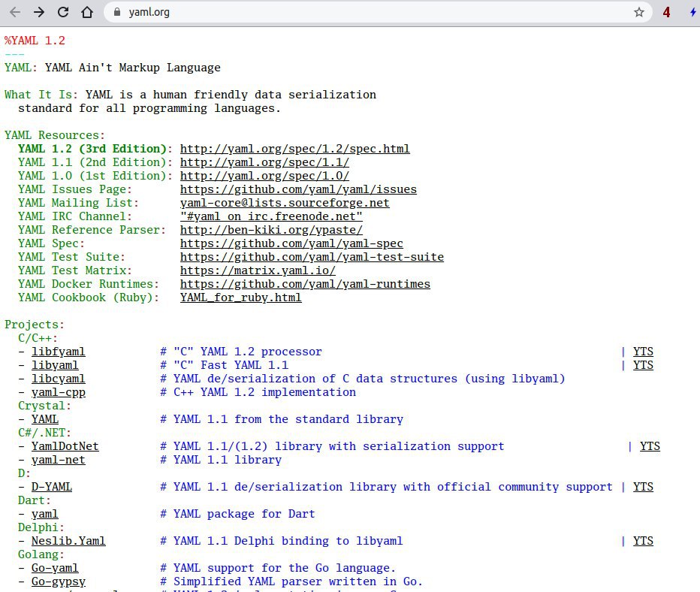Open the yaml-net project link
Viewport: 700px width, 592px height.
click(58, 460)
